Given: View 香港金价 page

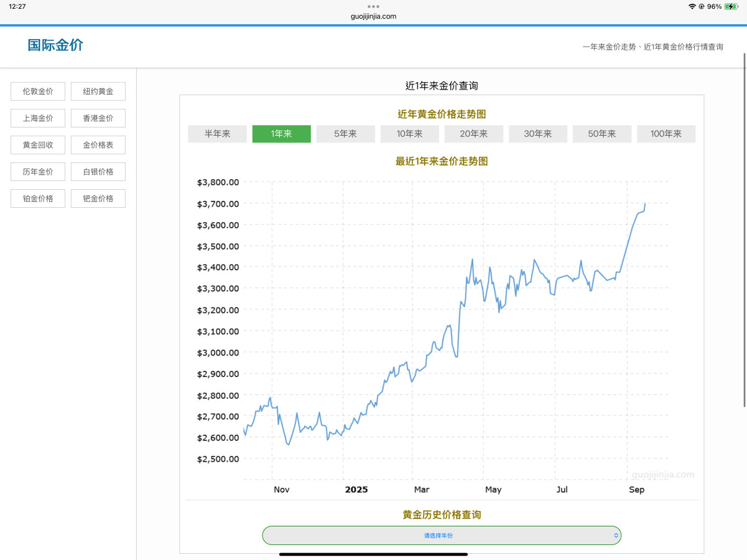Looking at the screenshot, I should point(98,118).
